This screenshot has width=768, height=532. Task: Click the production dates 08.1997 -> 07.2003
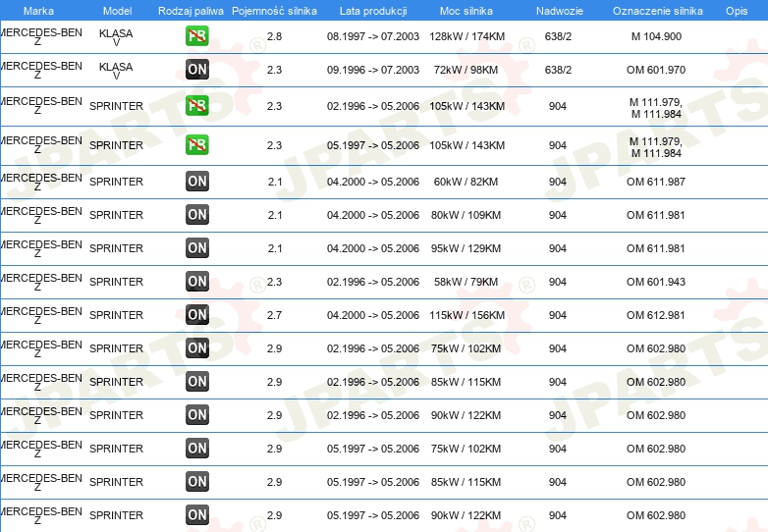[x=373, y=36]
